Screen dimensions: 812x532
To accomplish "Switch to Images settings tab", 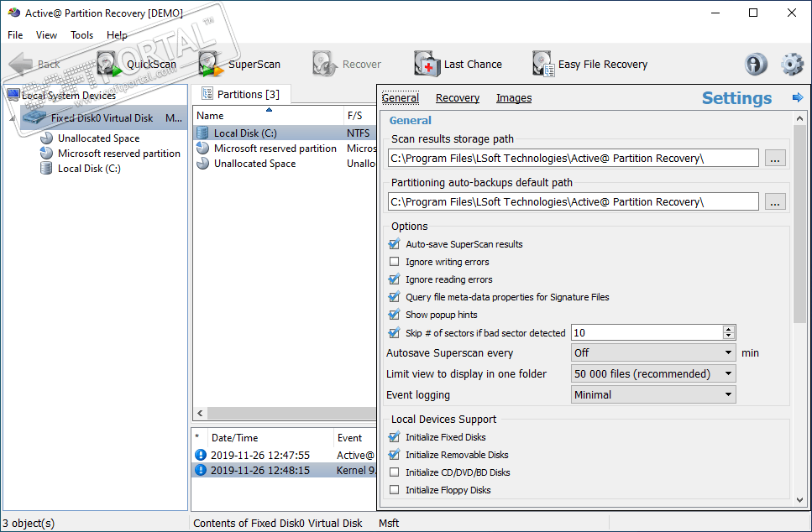I will [514, 98].
